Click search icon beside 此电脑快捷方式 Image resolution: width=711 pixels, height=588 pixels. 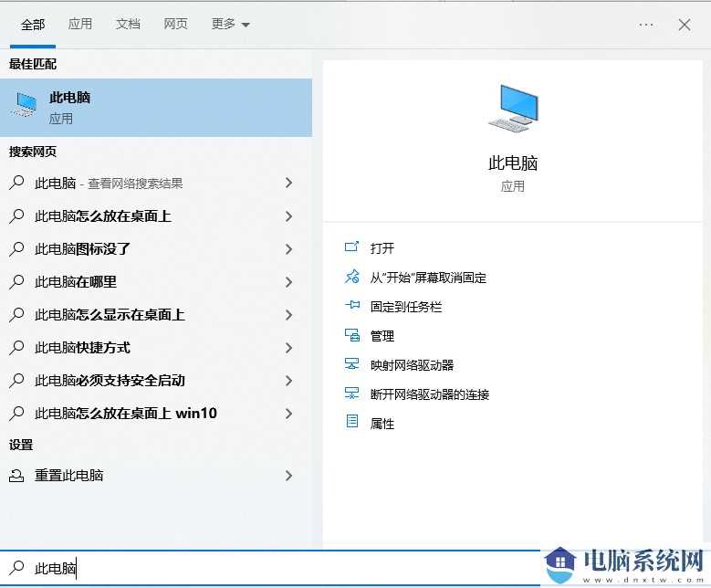pos(16,348)
